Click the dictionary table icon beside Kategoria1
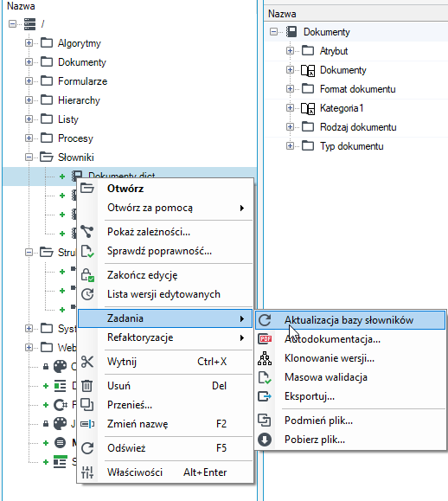 tap(308, 108)
